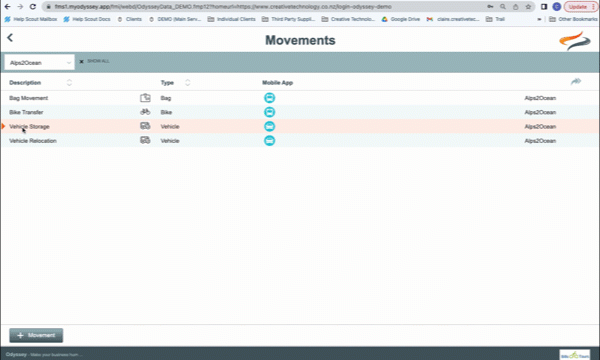The image size is (600, 360).
Task: Select the Bike Transfer row description
Action: tap(26, 112)
